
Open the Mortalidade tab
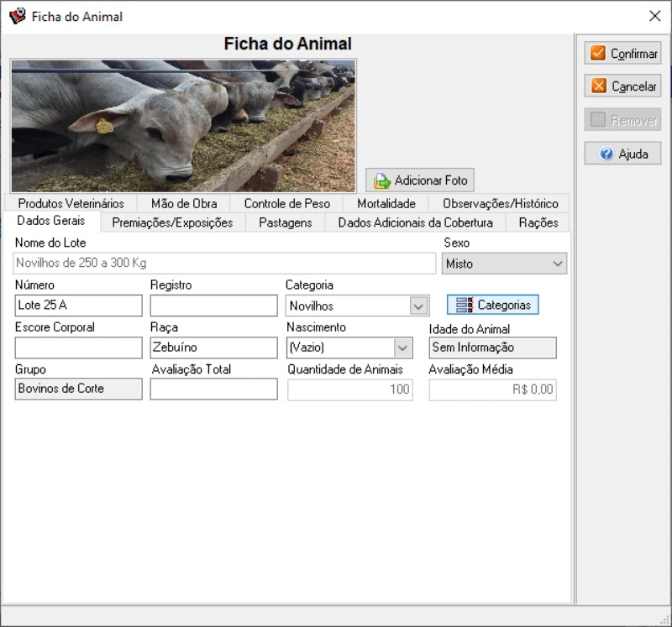click(x=386, y=203)
